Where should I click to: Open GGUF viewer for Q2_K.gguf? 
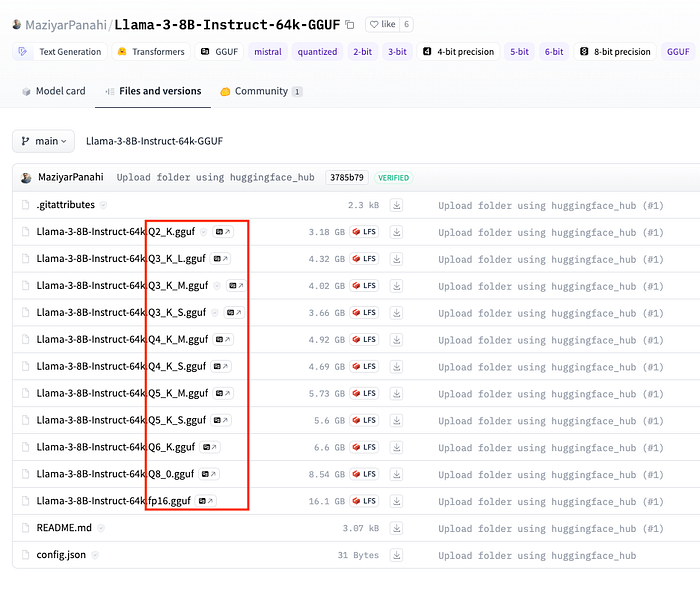coord(223,232)
